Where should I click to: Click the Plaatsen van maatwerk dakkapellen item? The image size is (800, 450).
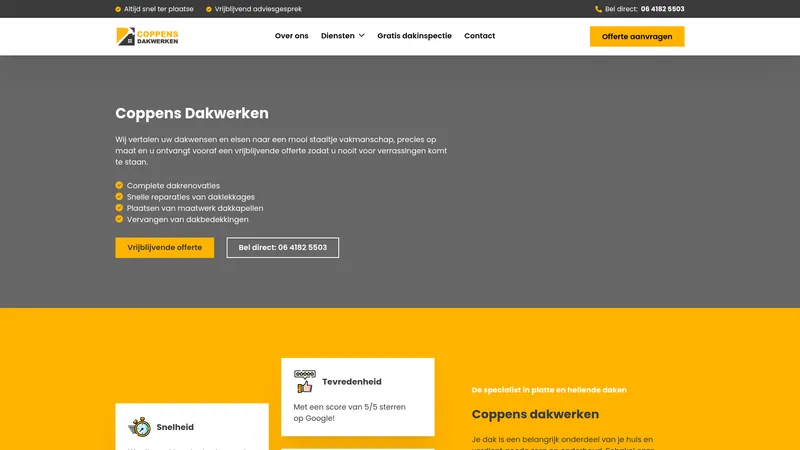[195, 208]
